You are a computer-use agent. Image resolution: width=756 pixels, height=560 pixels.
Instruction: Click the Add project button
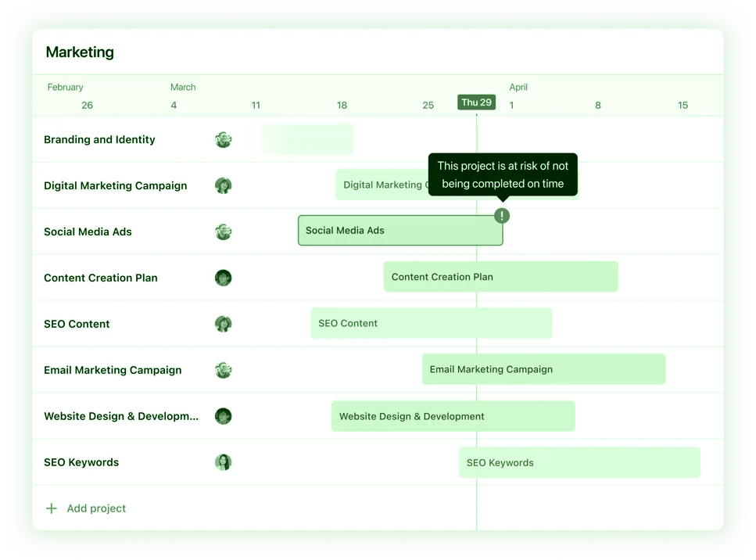point(95,508)
